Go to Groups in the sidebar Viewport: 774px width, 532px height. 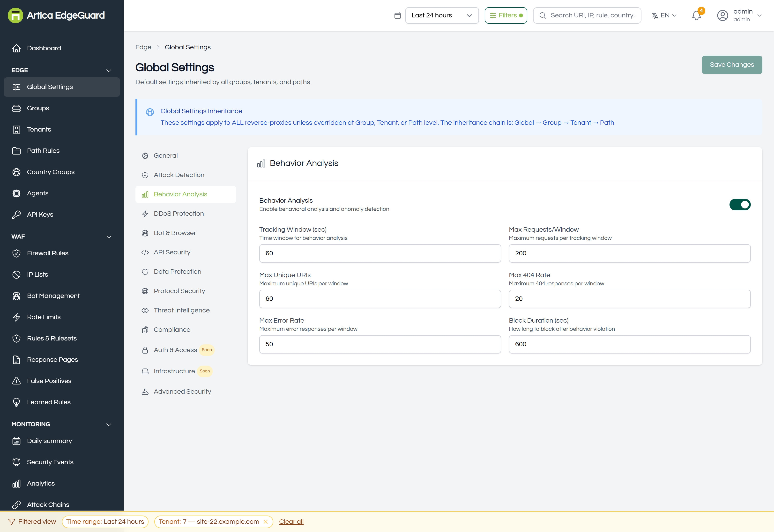(62, 108)
